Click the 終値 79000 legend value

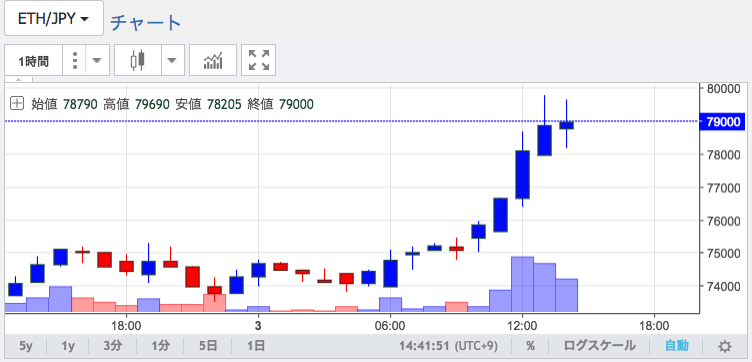click(281, 104)
